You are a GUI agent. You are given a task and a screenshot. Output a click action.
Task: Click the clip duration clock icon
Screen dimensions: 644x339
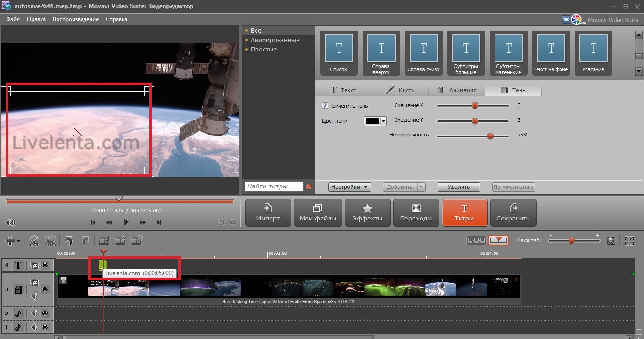(x=137, y=240)
